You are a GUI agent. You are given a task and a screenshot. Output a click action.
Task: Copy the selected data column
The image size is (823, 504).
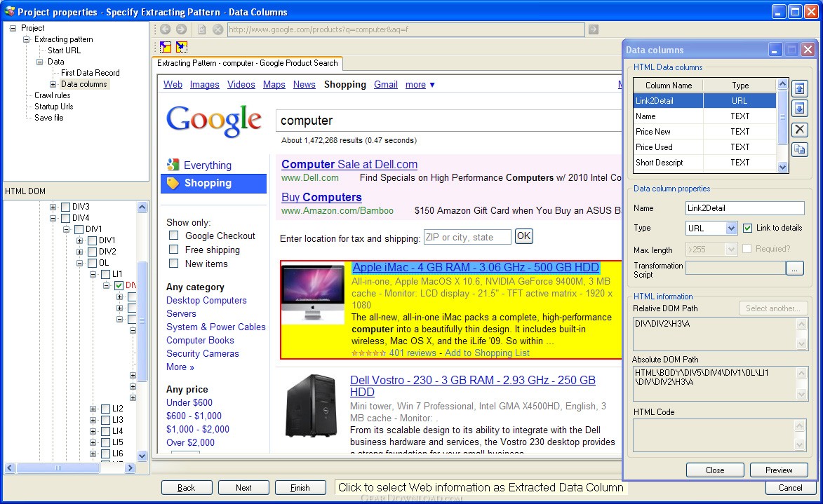[x=799, y=149]
